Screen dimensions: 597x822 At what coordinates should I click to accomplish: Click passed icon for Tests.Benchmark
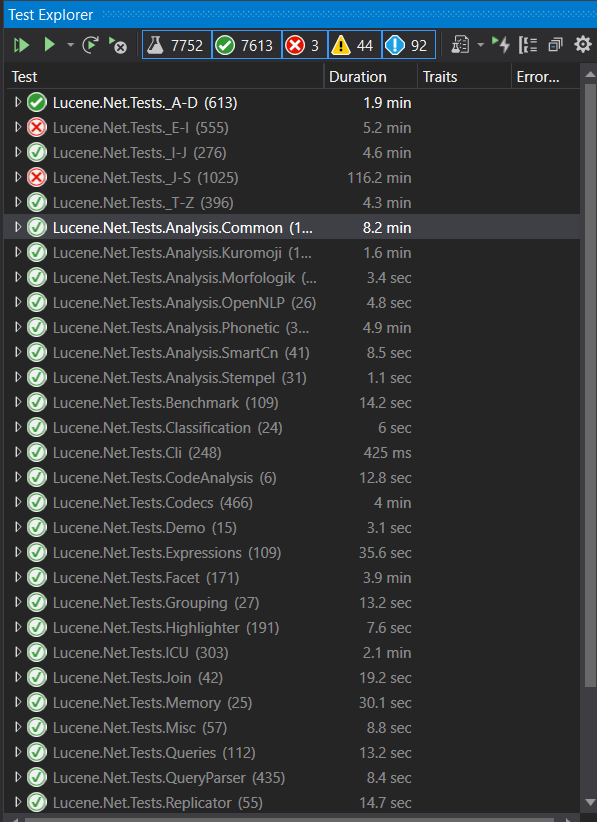[37, 403]
